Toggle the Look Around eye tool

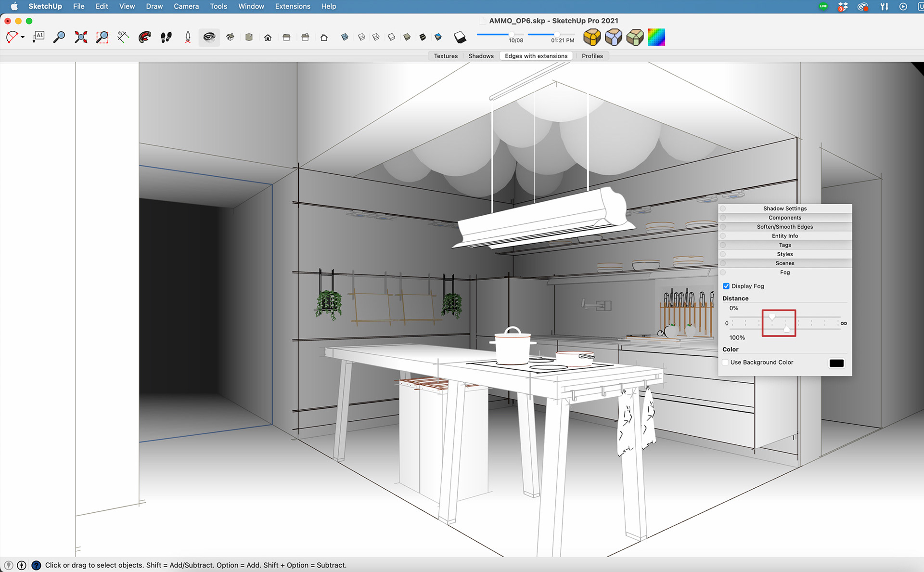pos(209,37)
